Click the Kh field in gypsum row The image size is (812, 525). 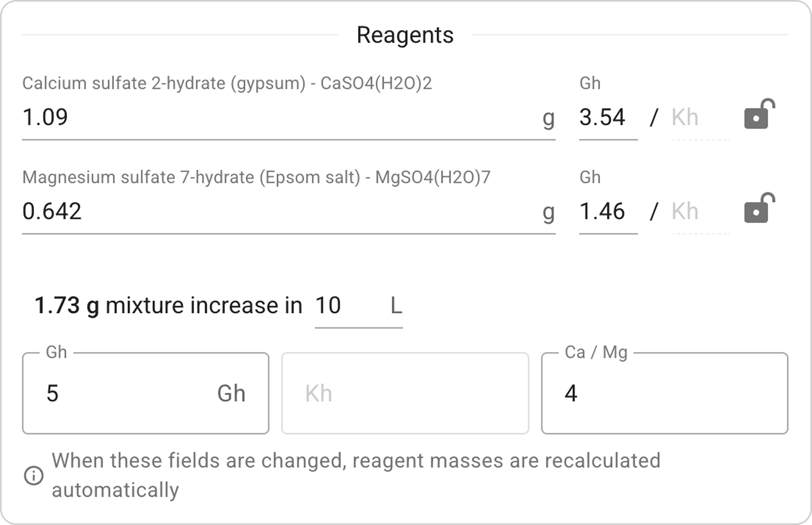click(700, 117)
